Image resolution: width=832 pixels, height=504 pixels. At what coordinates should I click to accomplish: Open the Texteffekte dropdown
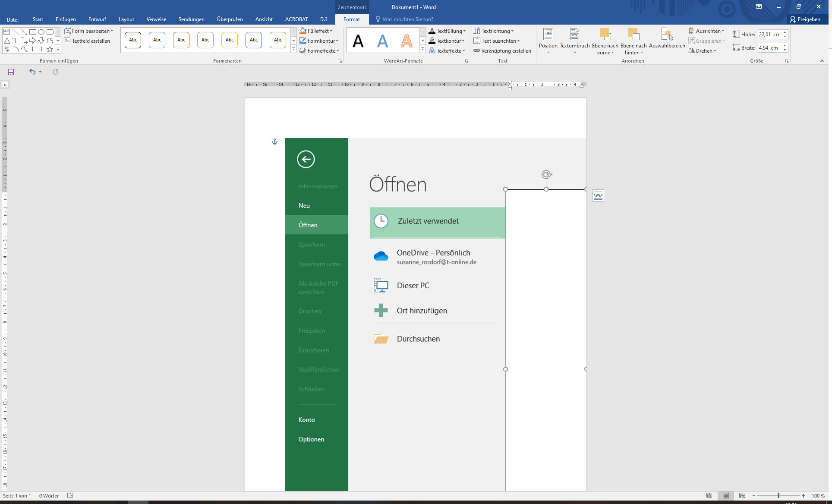pos(447,51)
